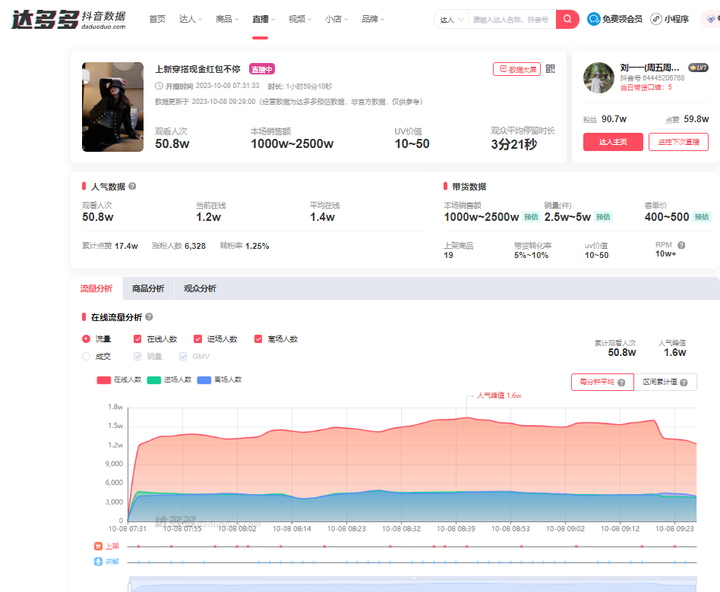Click the red search magnifier button
Viewport: 720px width, 592px height.
[567, 19]
